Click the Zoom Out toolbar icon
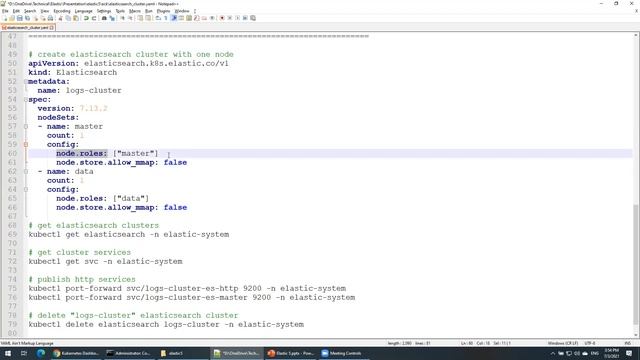The image size is (640, 360). (x=130, y=18)
